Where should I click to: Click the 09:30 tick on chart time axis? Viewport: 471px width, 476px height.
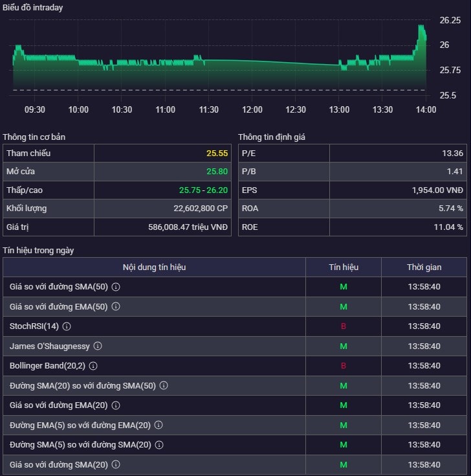[x=34, y=109]
